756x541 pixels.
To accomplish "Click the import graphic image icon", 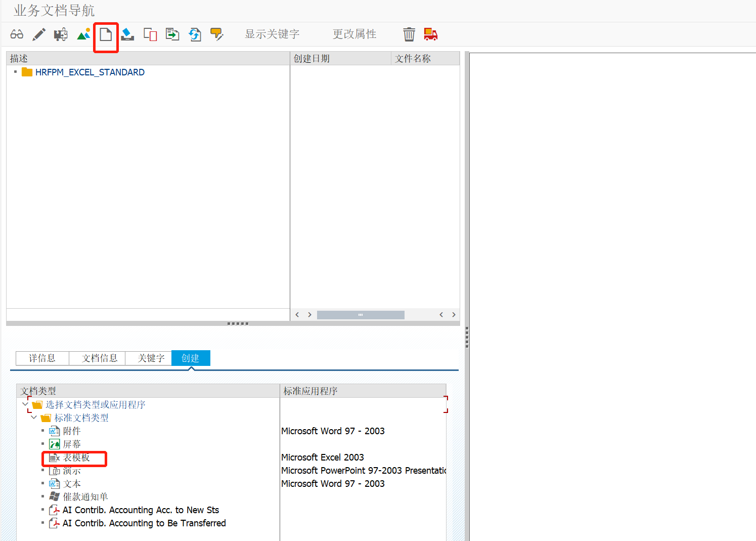I will point(83,34).
